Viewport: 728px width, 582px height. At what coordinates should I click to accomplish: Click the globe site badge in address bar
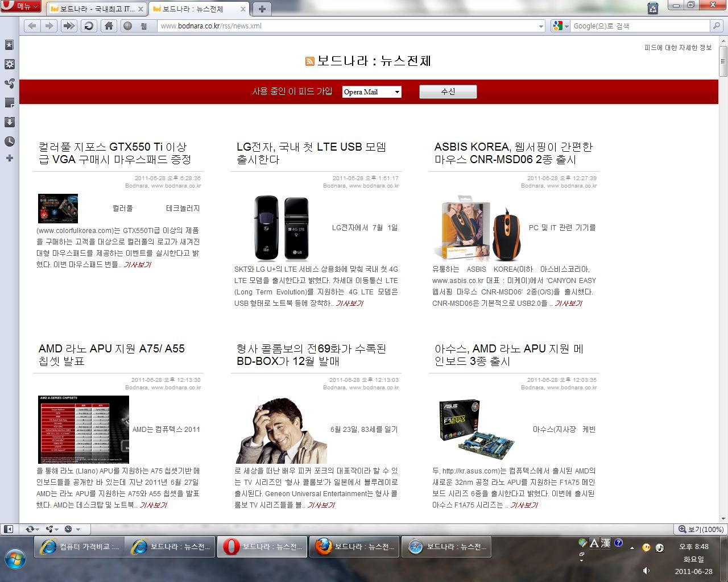pyautogui.click(x=128, y=26)
